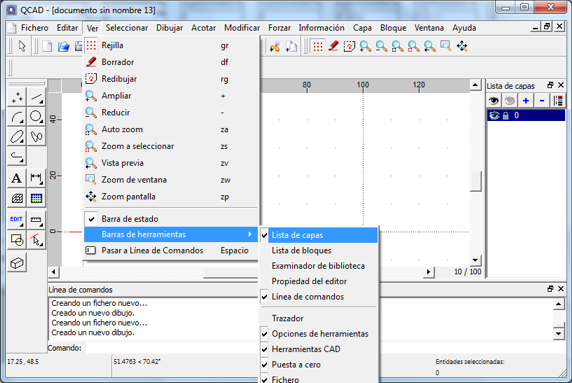Show all layers with eye icon
This screenshot has height=383, width=572.
point(494,100)
